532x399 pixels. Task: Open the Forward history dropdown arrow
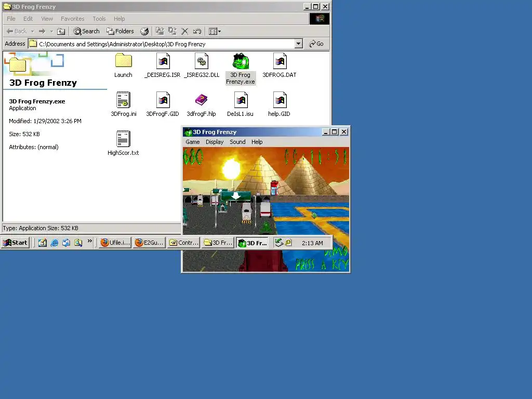tap(51, 31)
